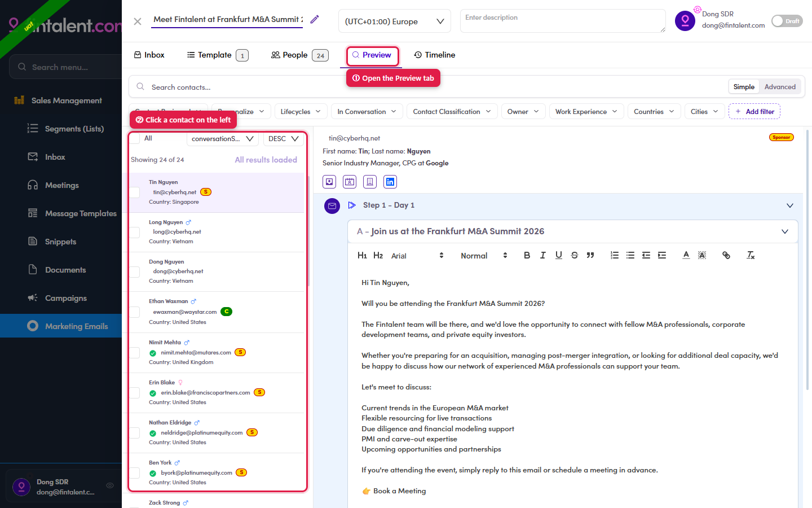Open Tin Nguyen's contact card icon
This screenshot has width=812, height=508.
click(329, 182)
